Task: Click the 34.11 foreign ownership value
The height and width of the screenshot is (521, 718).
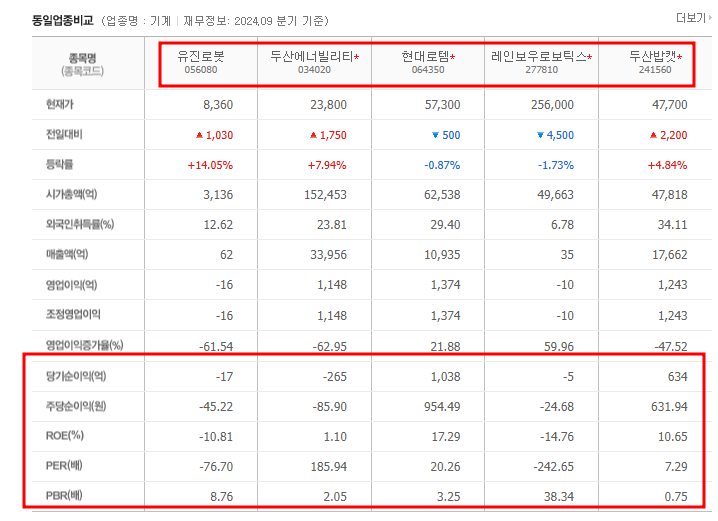Action: click(673, 225)
